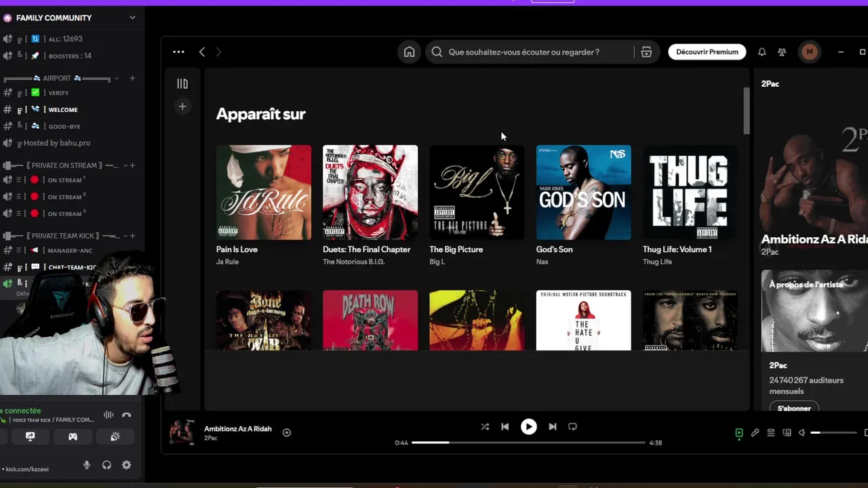Image resolution: width=868 pixels, height=488 pixels.
Task: Share your screen in Discord
Action: pos(30,436)
